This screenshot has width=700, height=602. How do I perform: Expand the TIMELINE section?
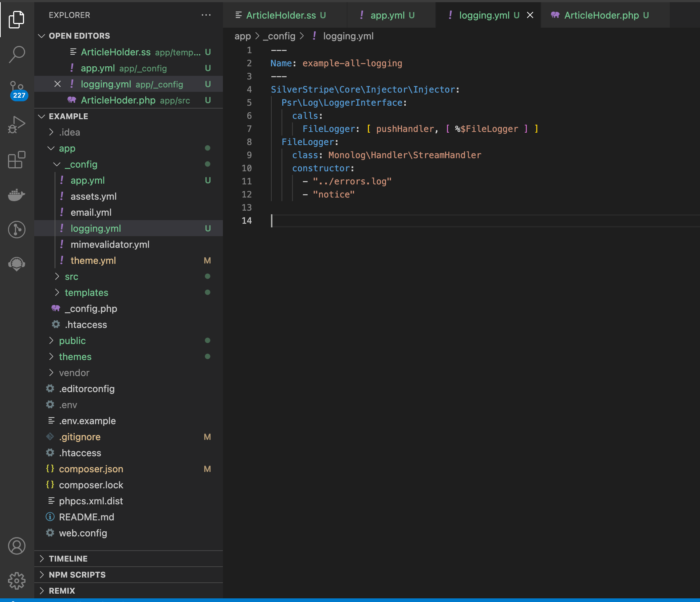[68, 559]
